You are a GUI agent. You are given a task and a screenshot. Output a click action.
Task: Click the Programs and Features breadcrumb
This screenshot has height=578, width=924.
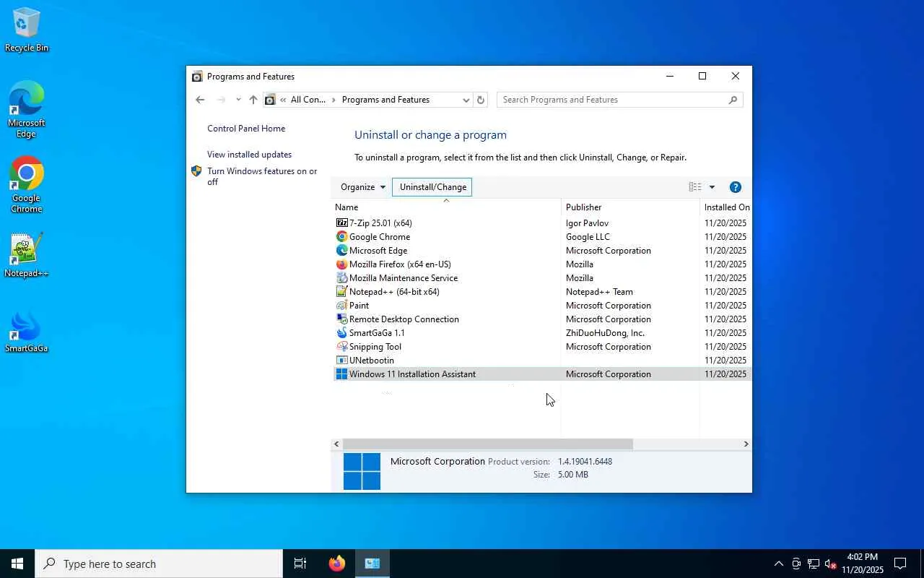click(x=385, y=100)
